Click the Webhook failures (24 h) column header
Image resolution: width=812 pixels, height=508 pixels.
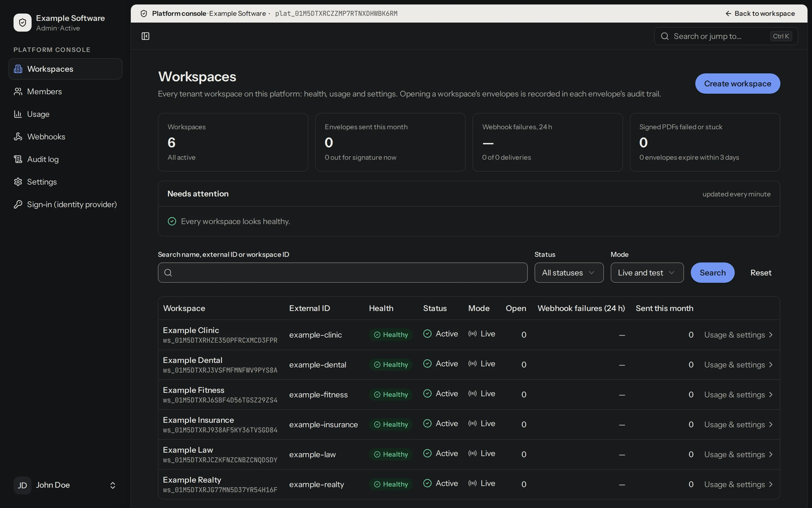(581, 308)
